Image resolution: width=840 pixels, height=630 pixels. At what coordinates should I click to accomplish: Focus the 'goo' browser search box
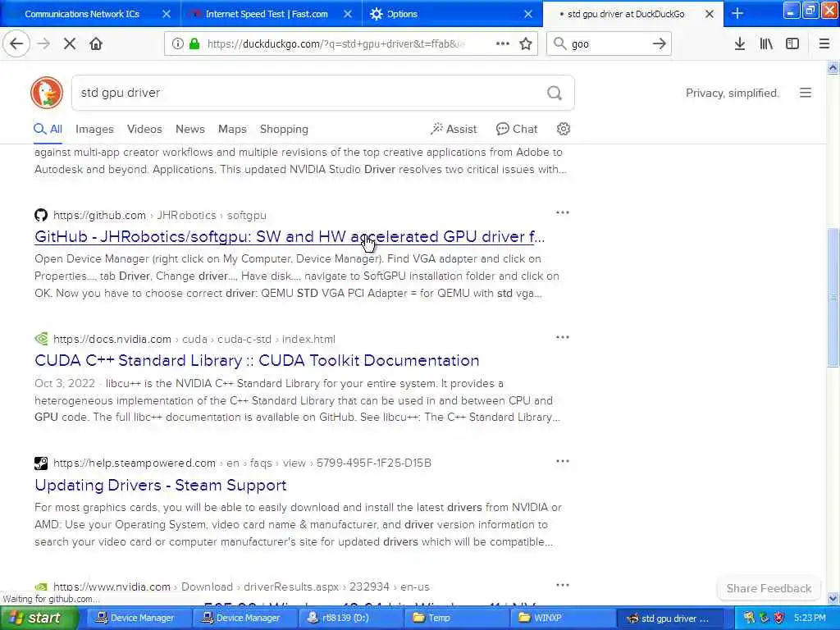tap(608, 44)
